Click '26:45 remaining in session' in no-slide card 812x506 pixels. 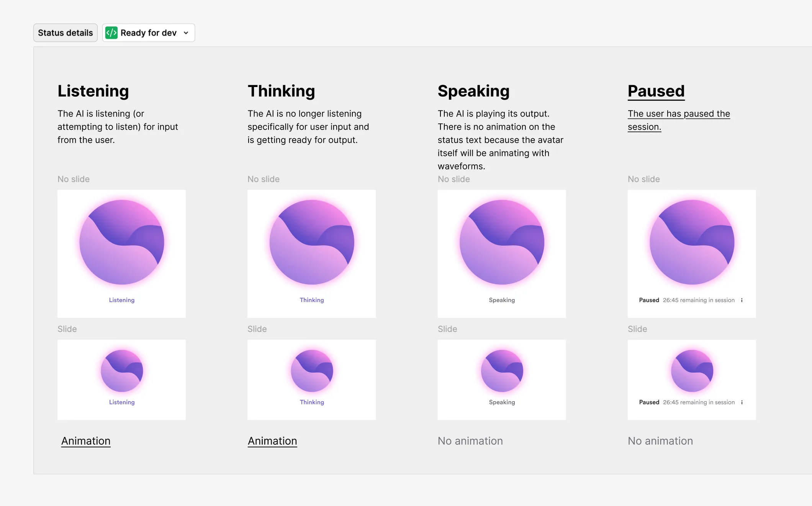[x=699, y=300]
